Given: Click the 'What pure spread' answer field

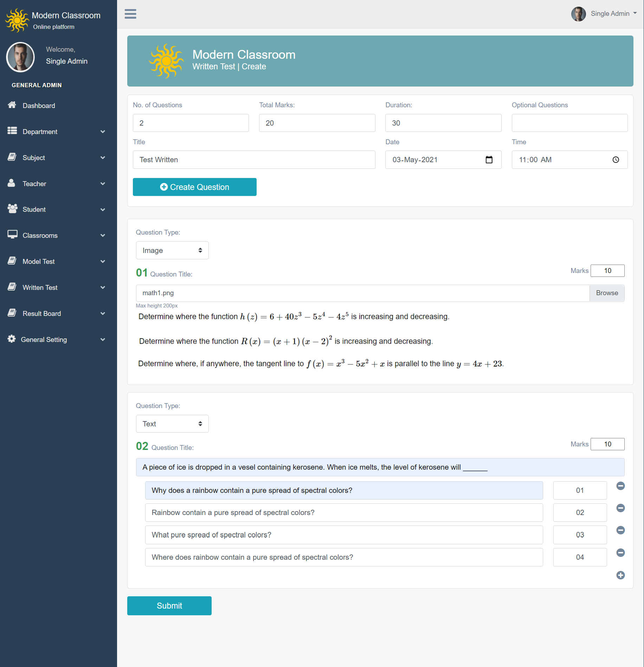Looking at the screenshot, I should (344, 535).
